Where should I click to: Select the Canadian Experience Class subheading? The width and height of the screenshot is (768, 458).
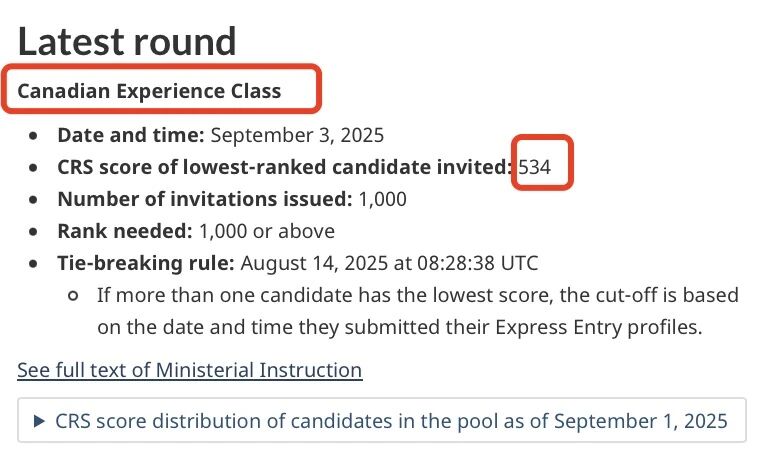tap(149, 91)
